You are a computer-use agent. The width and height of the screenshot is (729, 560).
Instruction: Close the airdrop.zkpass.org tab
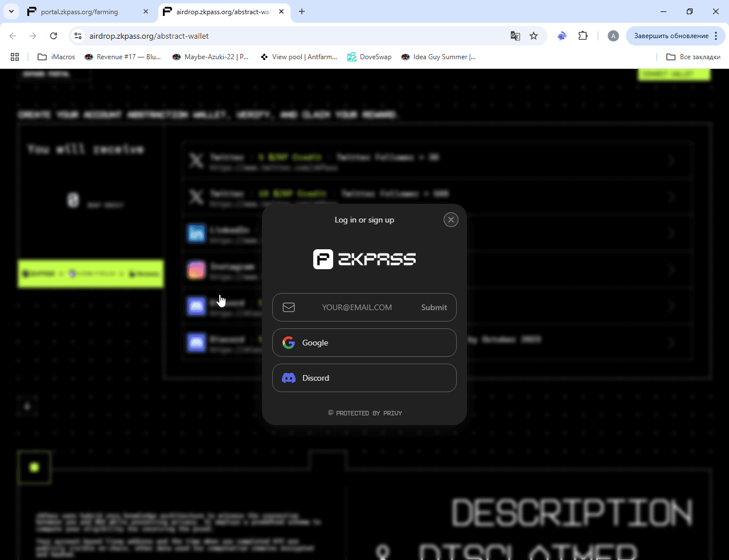[281, 11]
